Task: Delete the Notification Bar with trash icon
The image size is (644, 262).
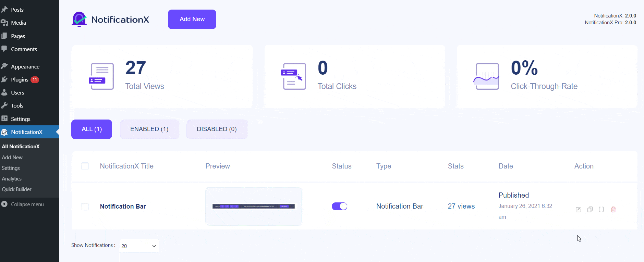Action: pyautogui.click(x=613, y=210)
